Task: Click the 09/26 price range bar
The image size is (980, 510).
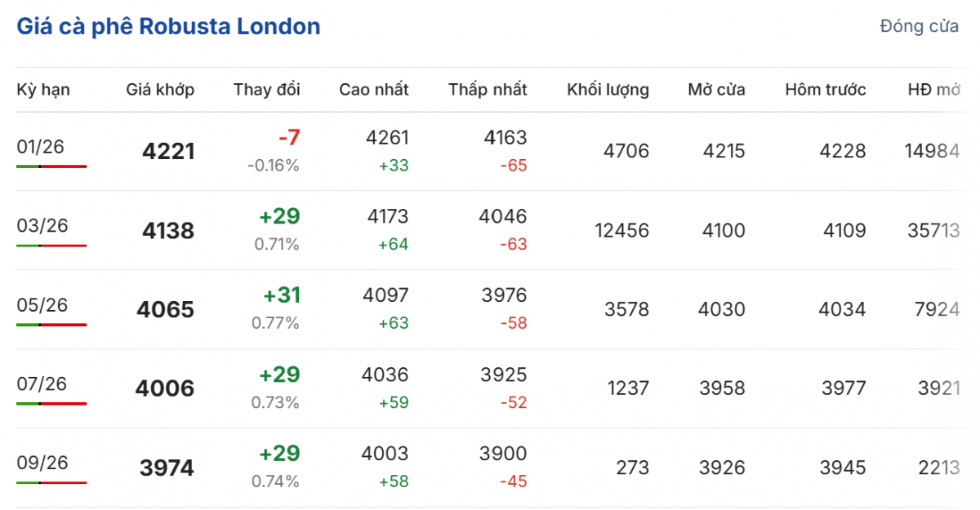Action: point(51,483)
